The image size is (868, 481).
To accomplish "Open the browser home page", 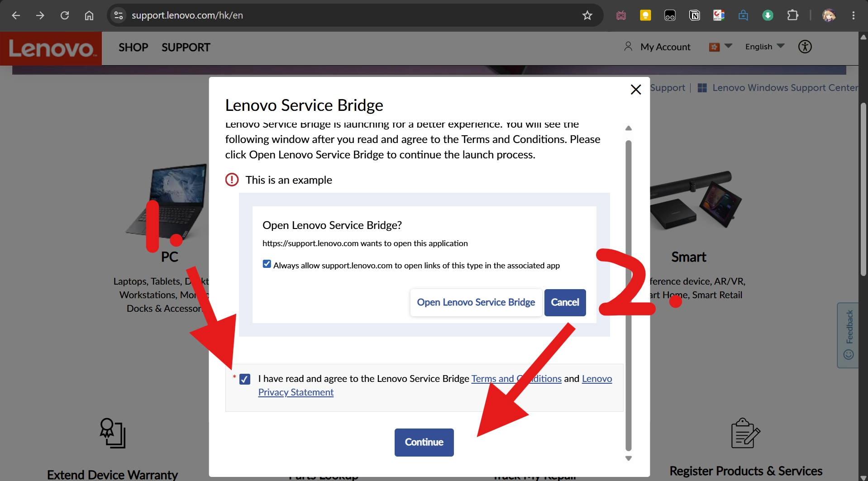I will (x=89, y=15).
